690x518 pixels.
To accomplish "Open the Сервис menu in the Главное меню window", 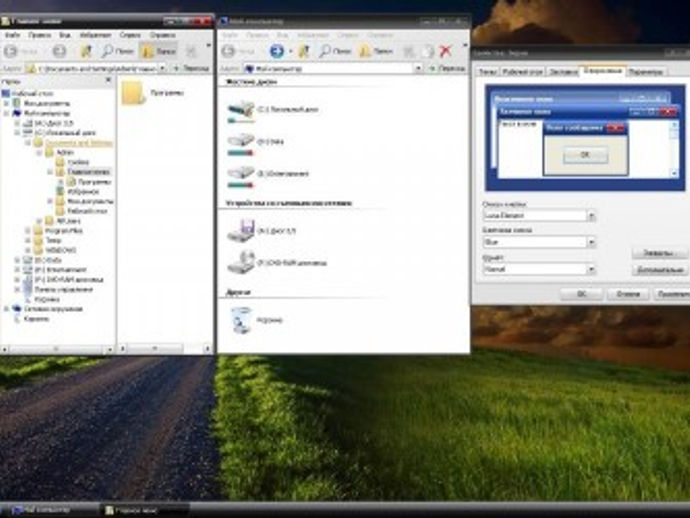I will [x=130, y=35].
